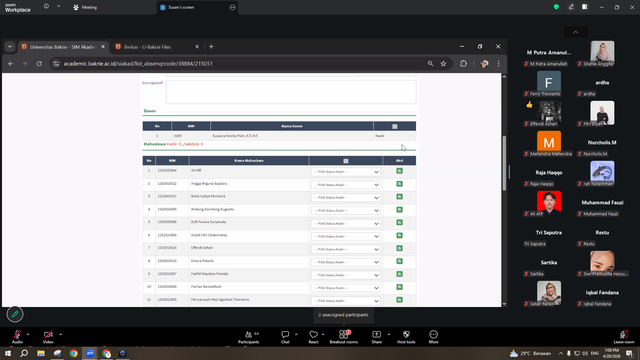The height and width of the screenshot is (360, 640).
Task: Expand video options arrow beside Video
Action: pyautogui.click(x=60, y=334)
